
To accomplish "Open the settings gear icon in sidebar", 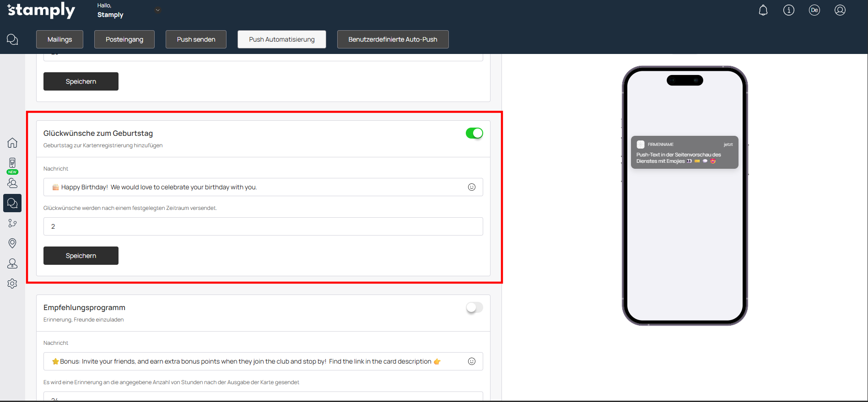I will click(x=12, y=284).
